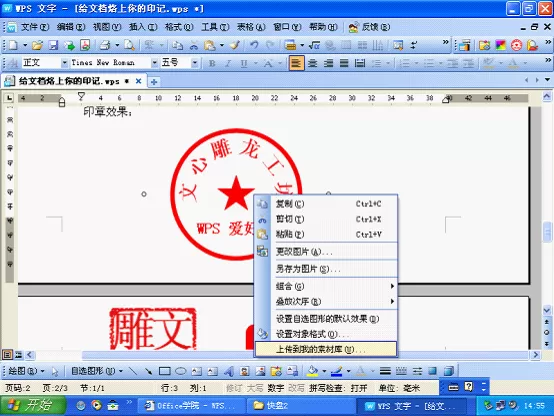Apply format painter brush
Viewport: 554px width, 416px height.
234,45
